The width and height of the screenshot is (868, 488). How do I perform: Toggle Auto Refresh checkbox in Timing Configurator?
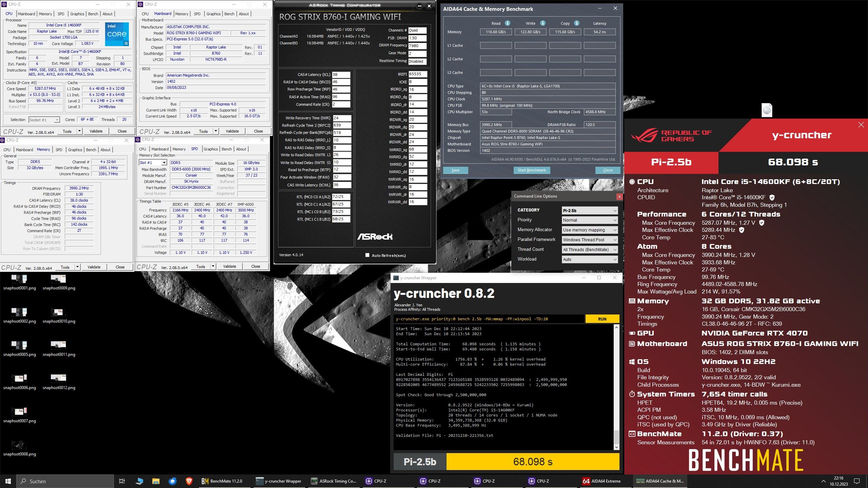tap(367, 255)
